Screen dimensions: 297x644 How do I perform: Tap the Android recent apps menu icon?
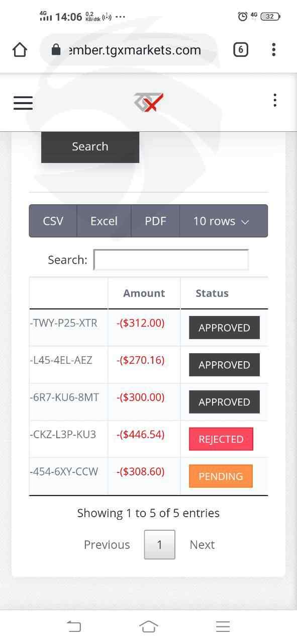pos(223,626)
